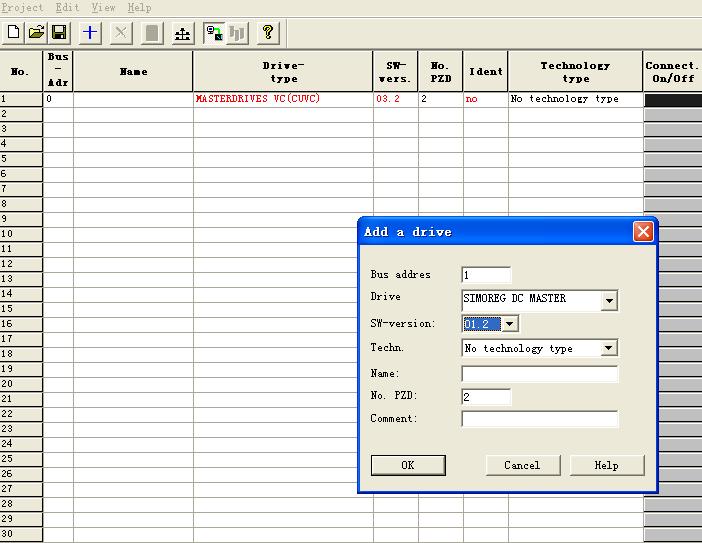Click the Name input field in dialog
The image size is (702, 543).
pyautogui.click(x=539, y=373)
